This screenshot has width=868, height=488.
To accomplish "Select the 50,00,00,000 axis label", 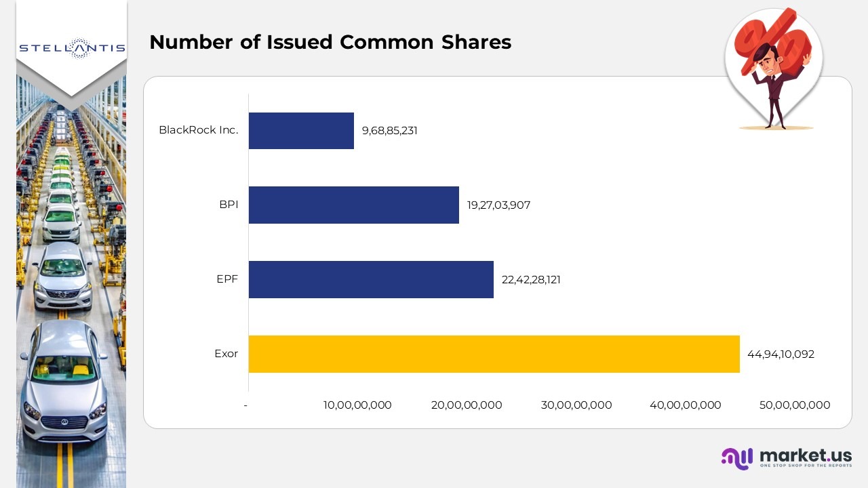I will 795,405.
